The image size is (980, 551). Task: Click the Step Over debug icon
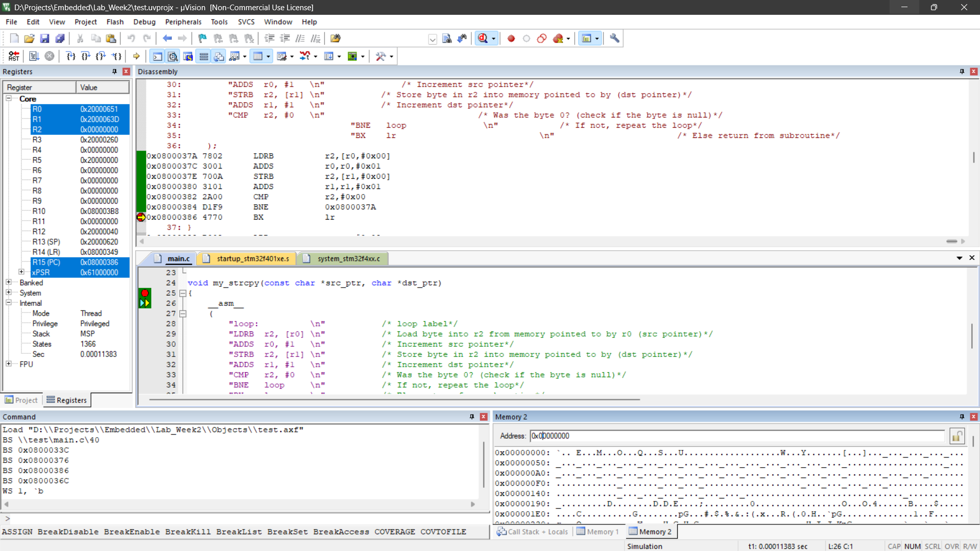pos(86,56)
